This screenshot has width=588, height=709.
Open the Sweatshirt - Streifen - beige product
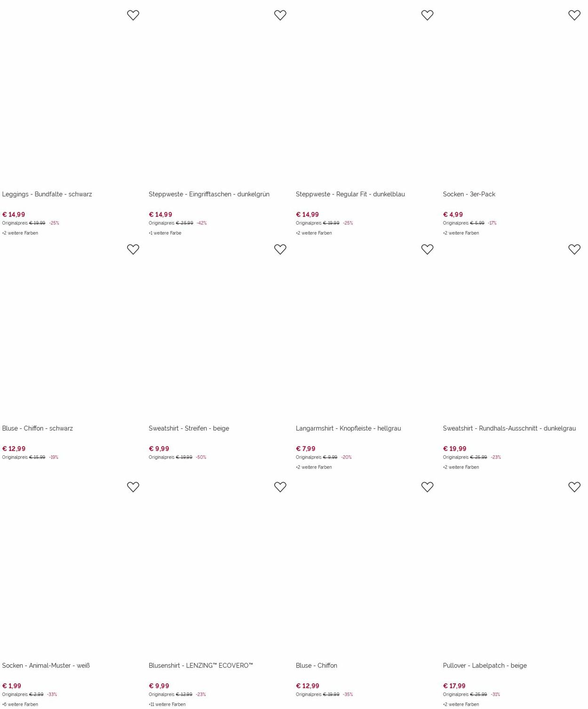[189, 428]
